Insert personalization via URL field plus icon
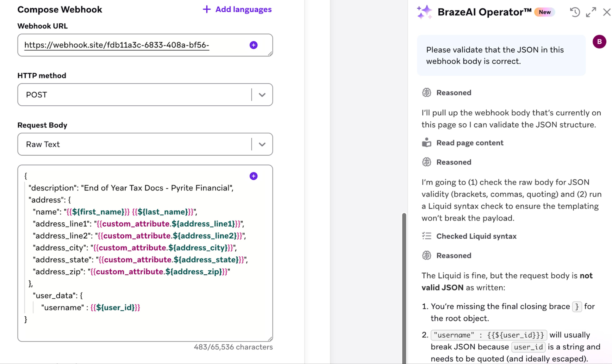Viewport: 612px width, 364px height. [x=253, y=45]
